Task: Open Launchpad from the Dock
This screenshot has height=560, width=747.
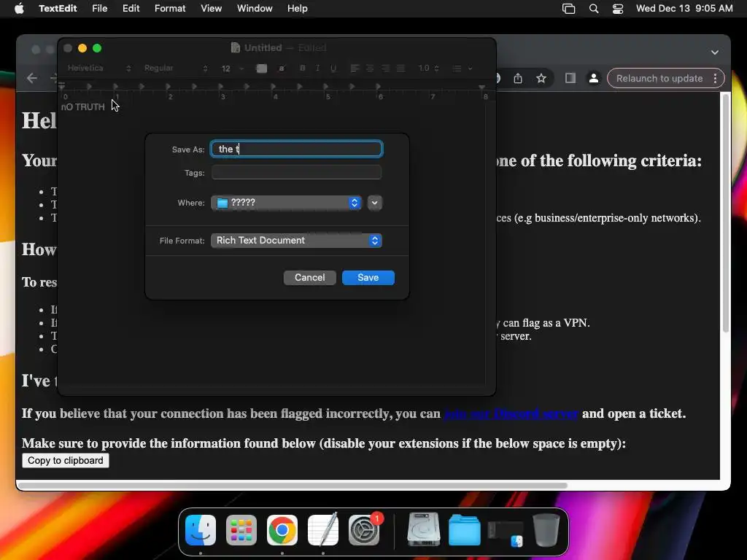Action: 241,529
